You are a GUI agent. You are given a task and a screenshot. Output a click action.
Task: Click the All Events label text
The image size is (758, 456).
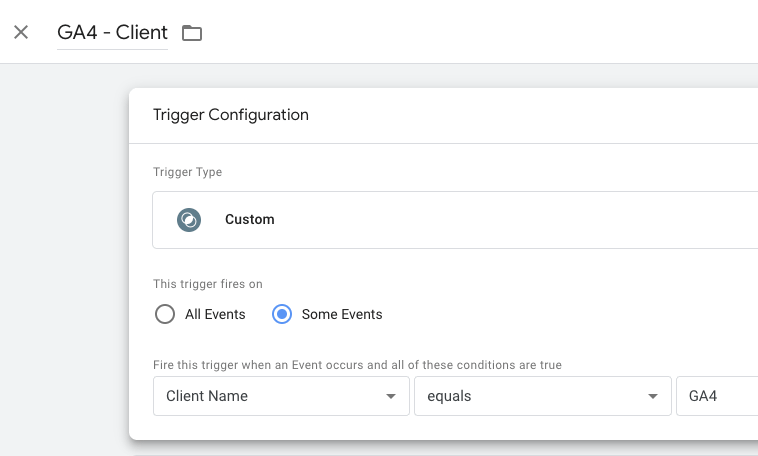pos(215,314)
